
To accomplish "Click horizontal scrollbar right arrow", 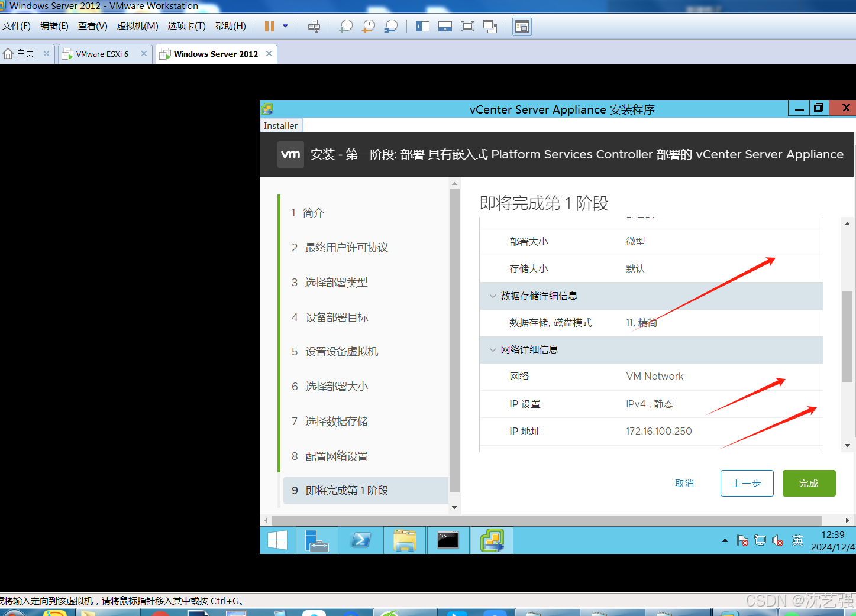I will point(847,521).
